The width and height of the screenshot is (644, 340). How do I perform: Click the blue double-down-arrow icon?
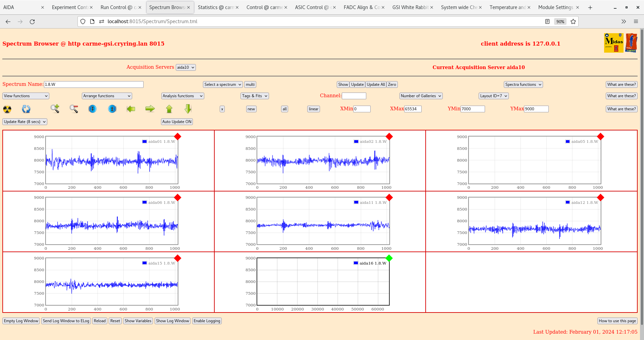(x=93, y=109)
